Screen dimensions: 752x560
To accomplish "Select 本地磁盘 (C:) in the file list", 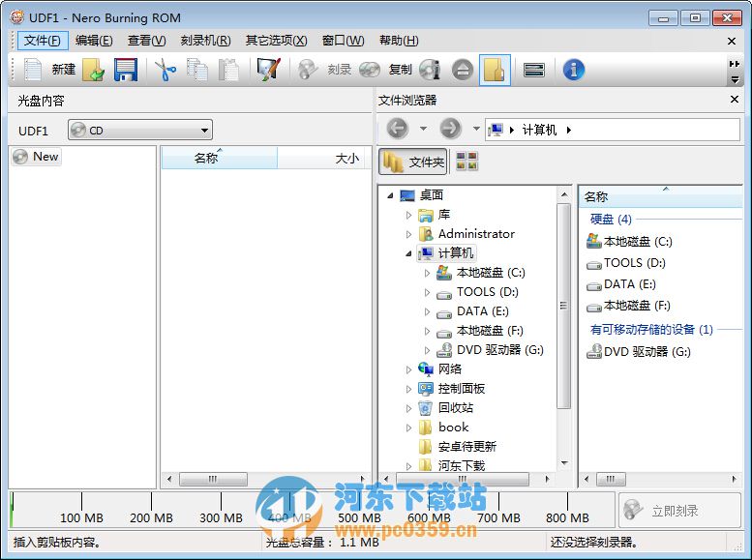I will coord(630,241).
